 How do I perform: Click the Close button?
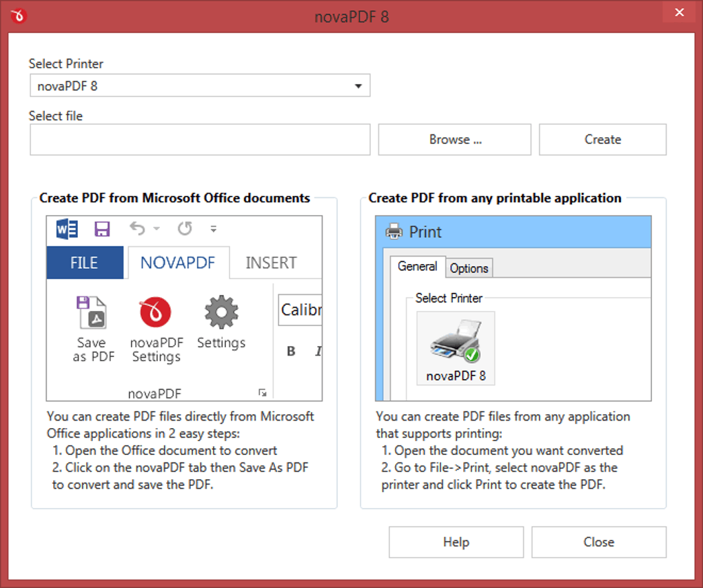(598, 543)
